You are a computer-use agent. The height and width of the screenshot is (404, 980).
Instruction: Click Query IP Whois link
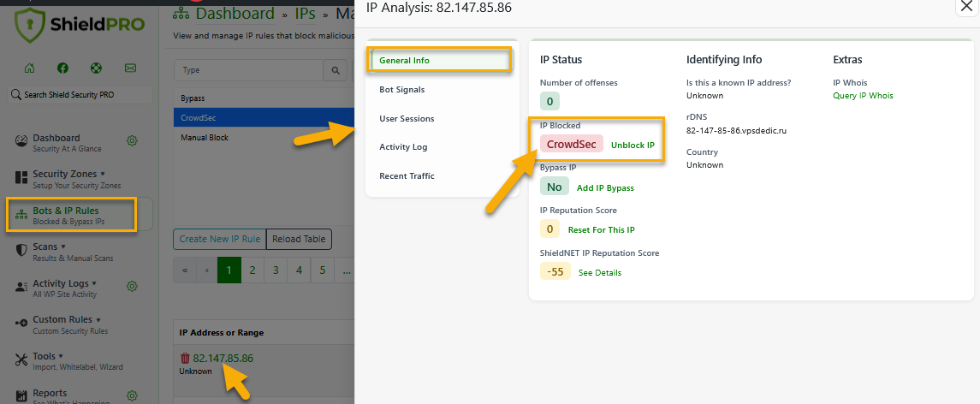point(863,96)
